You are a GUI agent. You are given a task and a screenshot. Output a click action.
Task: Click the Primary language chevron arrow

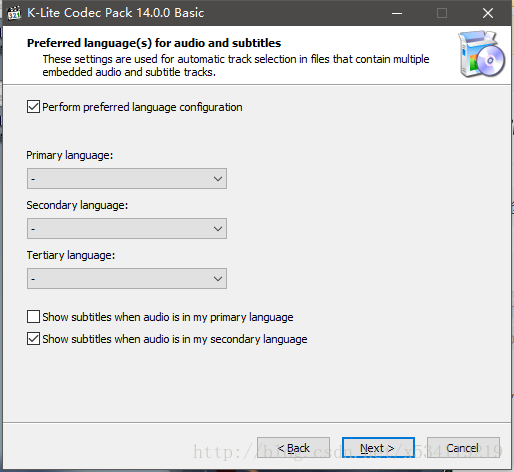pyautogui.click(x=218, y=179)
